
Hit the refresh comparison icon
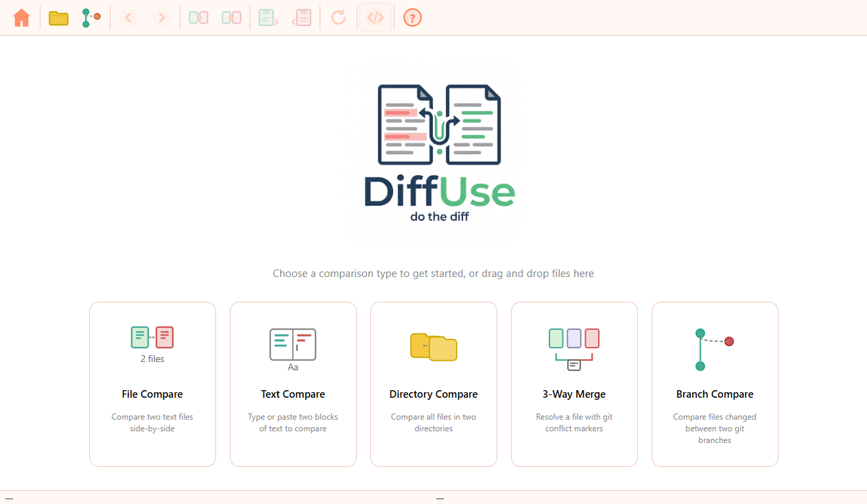pyautogui.click(x=338, y=18)
